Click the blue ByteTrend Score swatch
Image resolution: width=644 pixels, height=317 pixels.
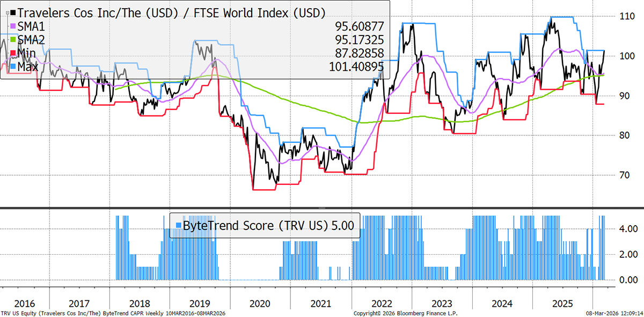click(178, 226)
